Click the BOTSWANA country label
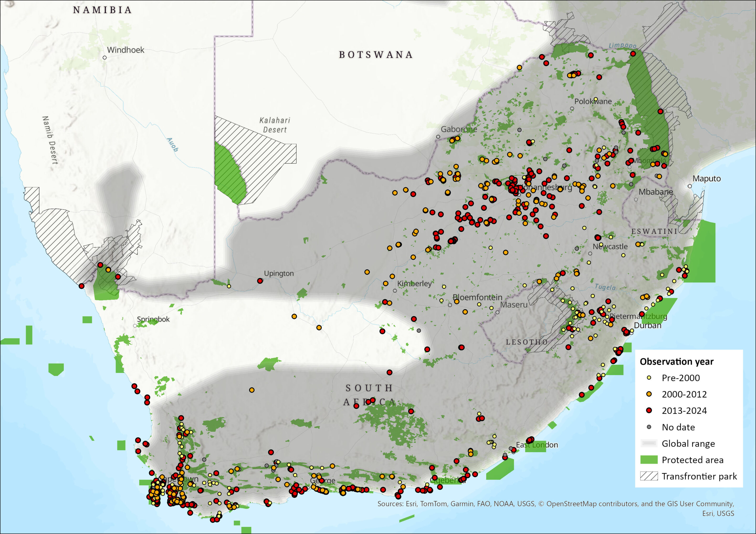Image resolution: width=756 pixels, height=534 pixels. [376, 55]
